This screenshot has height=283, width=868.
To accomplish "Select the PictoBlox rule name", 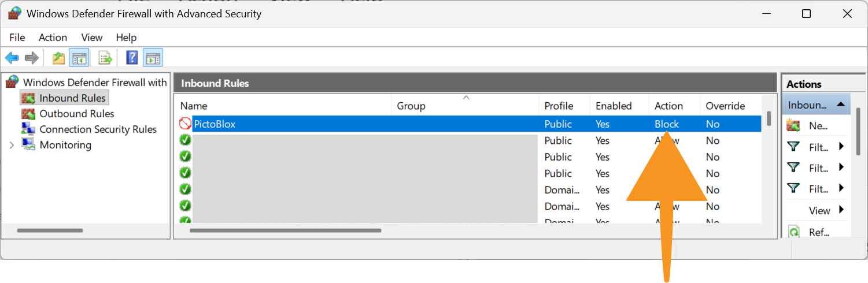I will (x=215, y=124).
